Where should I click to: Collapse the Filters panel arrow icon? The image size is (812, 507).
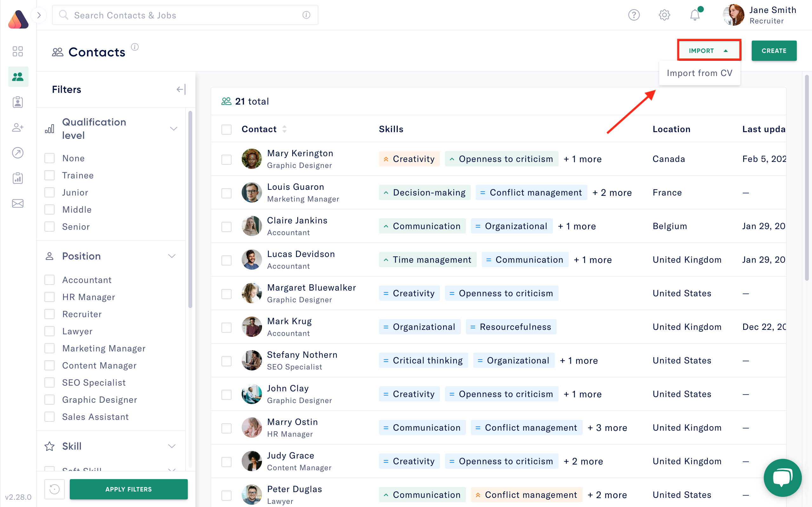tap(181, 90)
